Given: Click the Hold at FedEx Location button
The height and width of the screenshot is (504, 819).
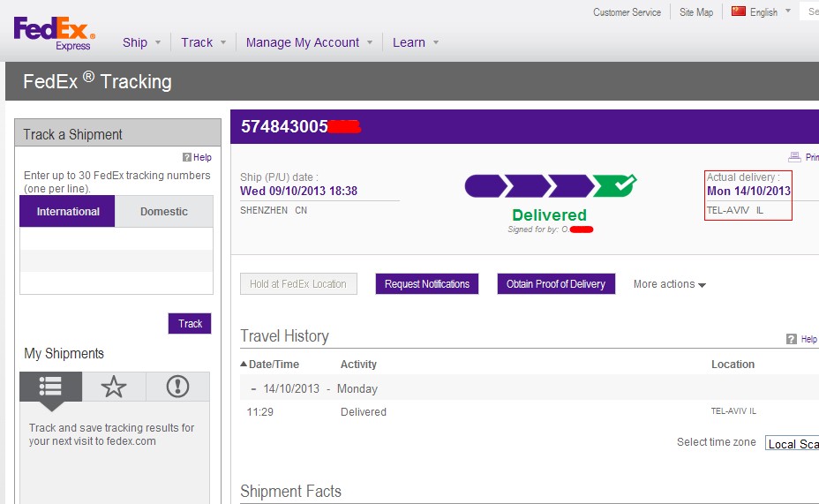Looking at the screenshot, I should click(298, 284).
